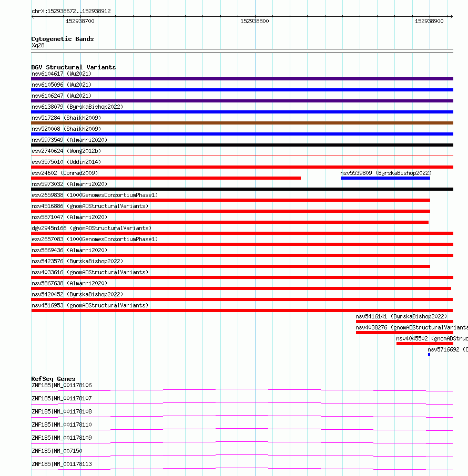This screenshot has height=476, width=468.
Task: Click the 152938700 ruler position label
Action: (80, 21)
